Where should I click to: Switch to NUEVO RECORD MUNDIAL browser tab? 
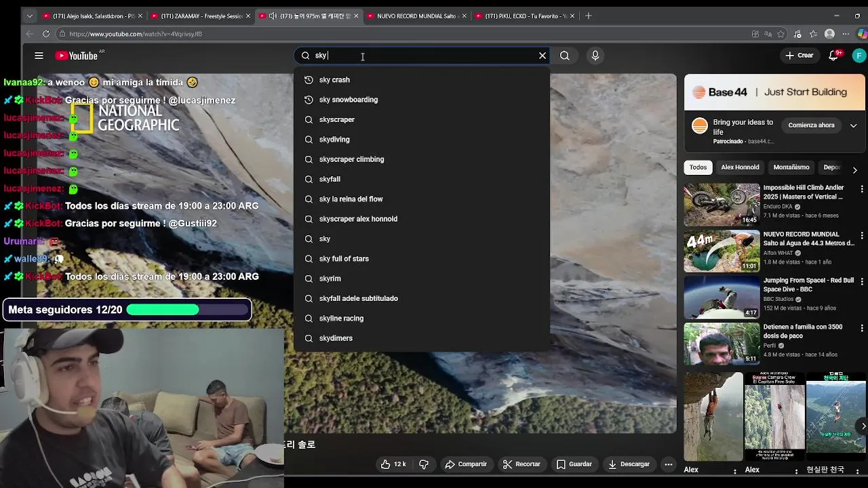[x=416, y=16]
